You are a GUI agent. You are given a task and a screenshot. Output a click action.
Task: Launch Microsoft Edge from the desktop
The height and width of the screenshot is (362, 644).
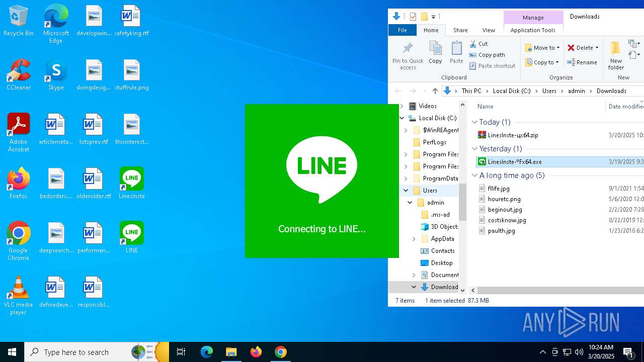coord(56,24)
